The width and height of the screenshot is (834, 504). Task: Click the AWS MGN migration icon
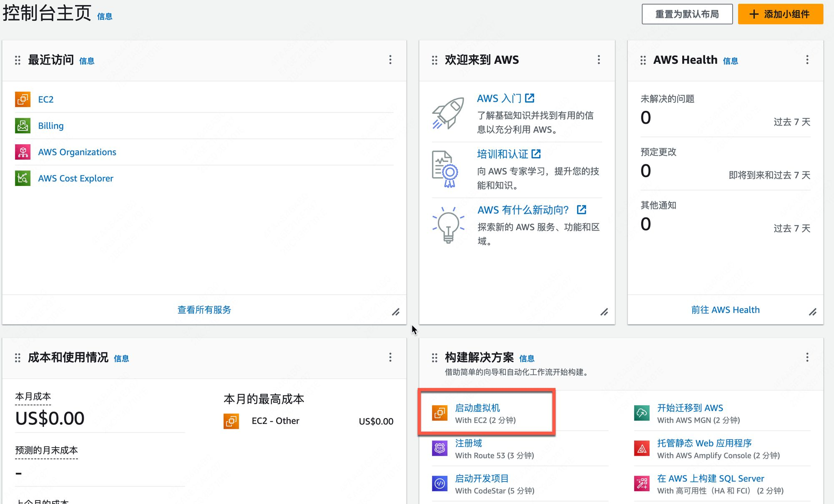642,413
